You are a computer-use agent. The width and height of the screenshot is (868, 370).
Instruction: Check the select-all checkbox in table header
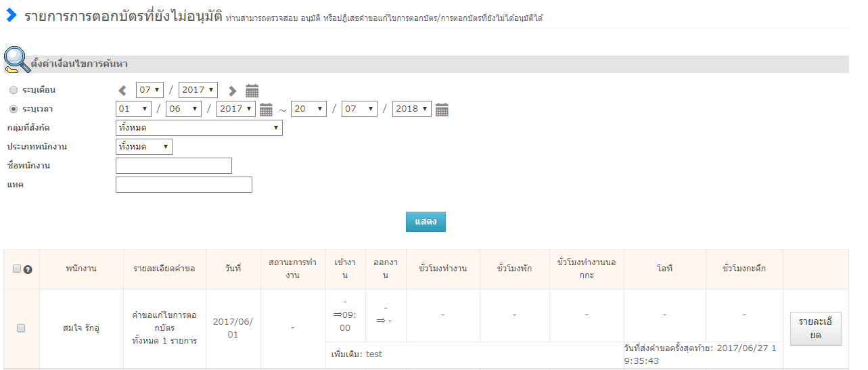17,269
